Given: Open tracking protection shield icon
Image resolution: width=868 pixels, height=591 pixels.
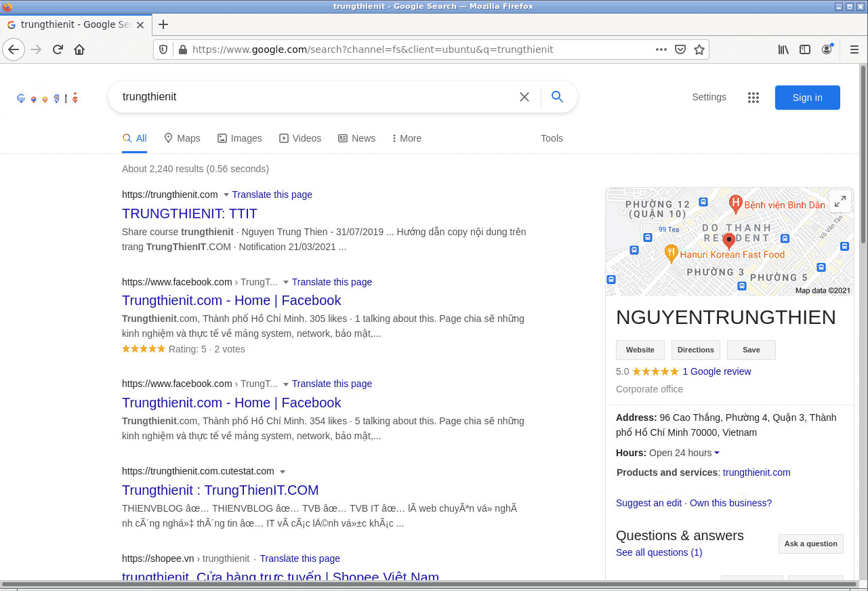Looking at the screenshot, I should point(163,49).
